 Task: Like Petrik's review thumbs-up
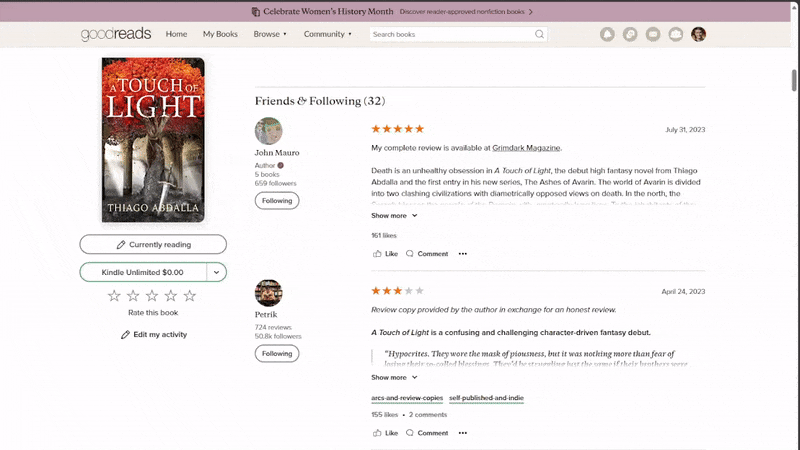pyautogui.click(x=377, y=433)
